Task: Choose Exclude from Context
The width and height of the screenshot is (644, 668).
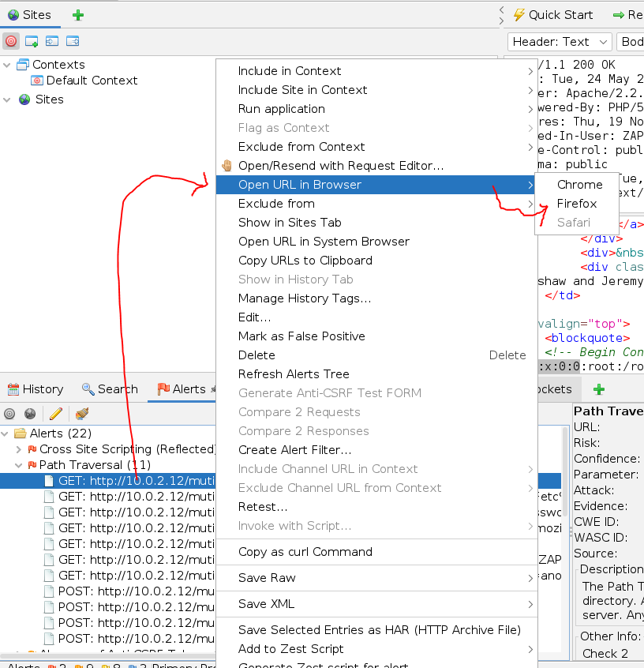Action: coord(376,147)
